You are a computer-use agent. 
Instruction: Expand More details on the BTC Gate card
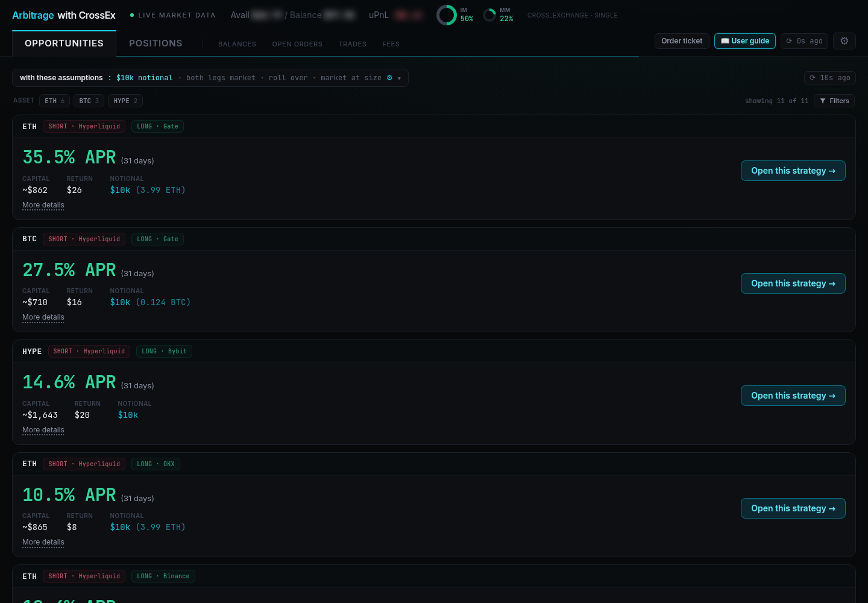tap(43, 317)
